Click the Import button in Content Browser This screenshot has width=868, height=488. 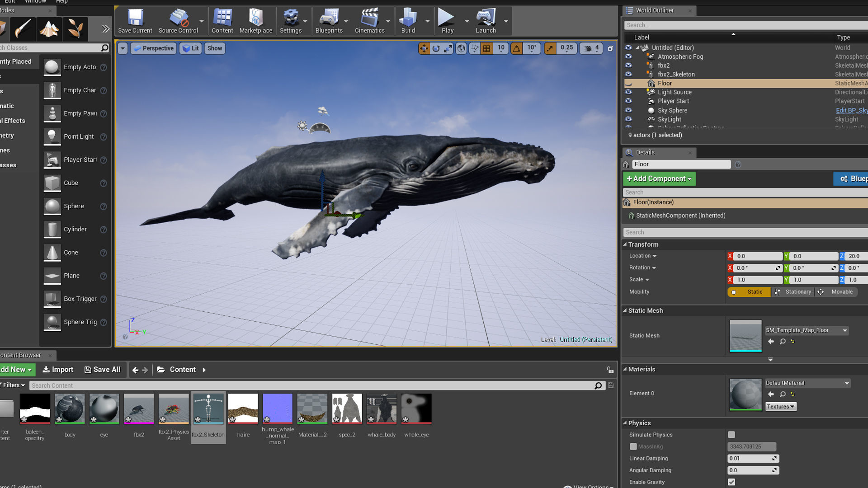coord(58,370)
